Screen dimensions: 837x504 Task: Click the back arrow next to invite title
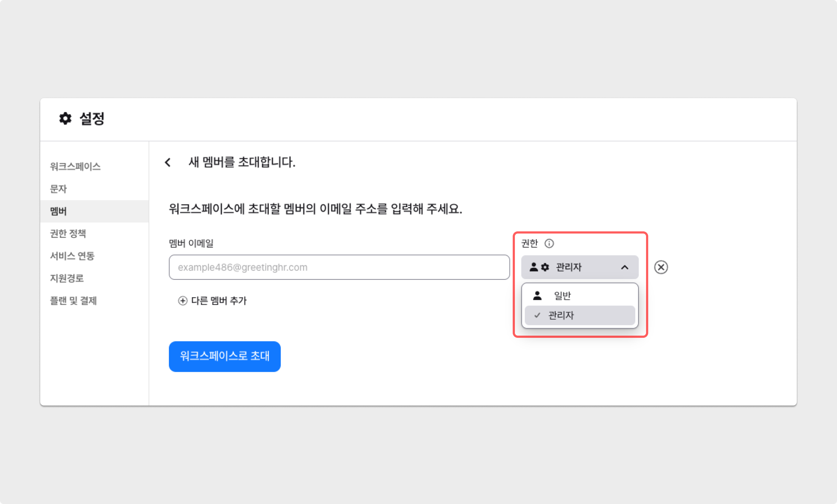167,162
